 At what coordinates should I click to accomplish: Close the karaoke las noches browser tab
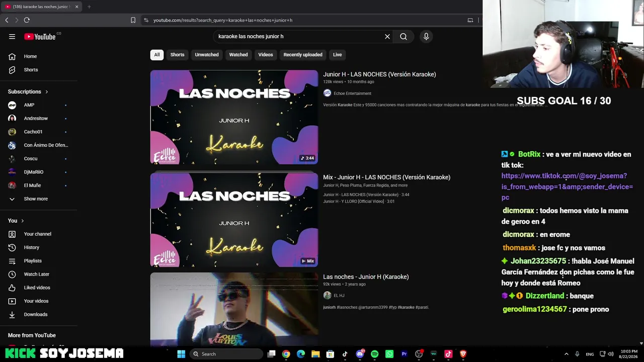pyautogui.click(x=76, y=7)
